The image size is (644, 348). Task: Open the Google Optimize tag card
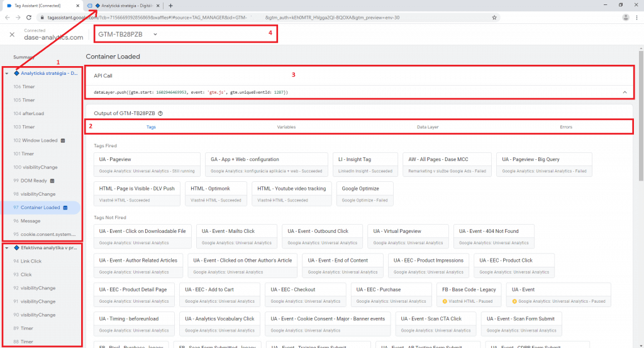[365, 194]
